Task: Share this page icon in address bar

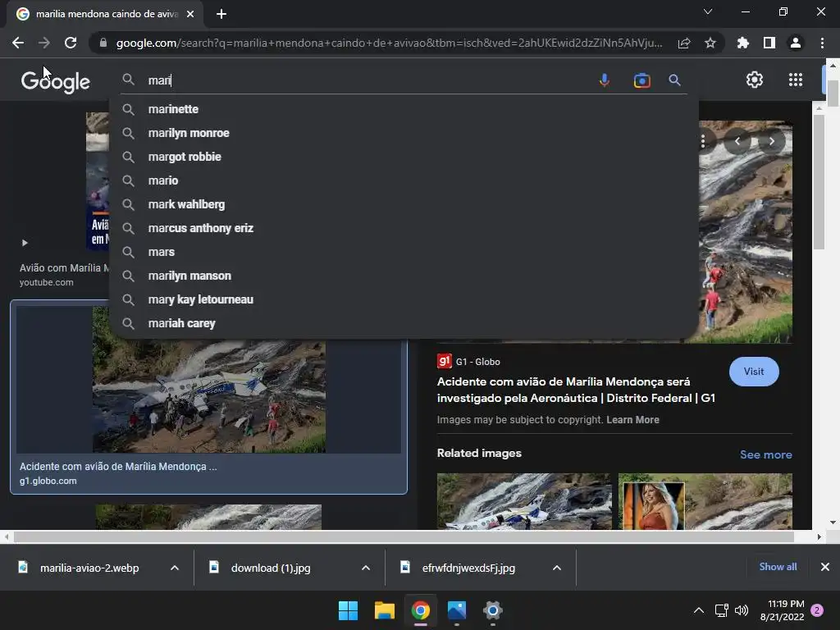Action: [683, 43]
